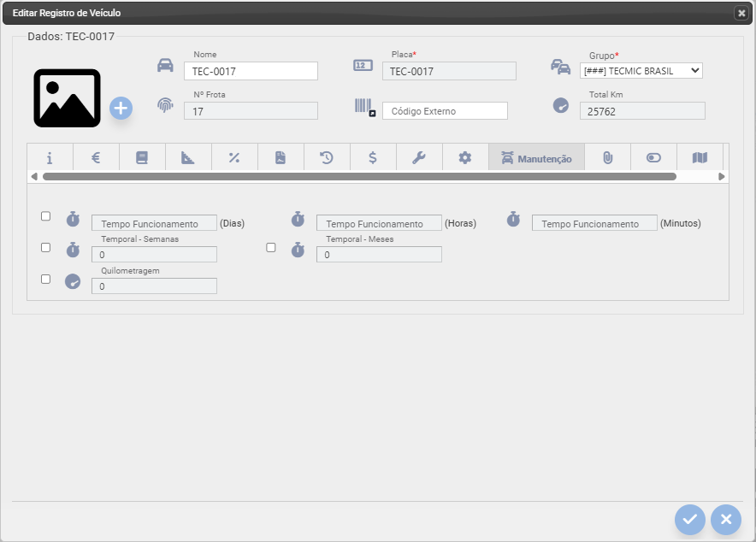Click the Temporal - Meses value field
756x542 pixels.
click(379, 255)
